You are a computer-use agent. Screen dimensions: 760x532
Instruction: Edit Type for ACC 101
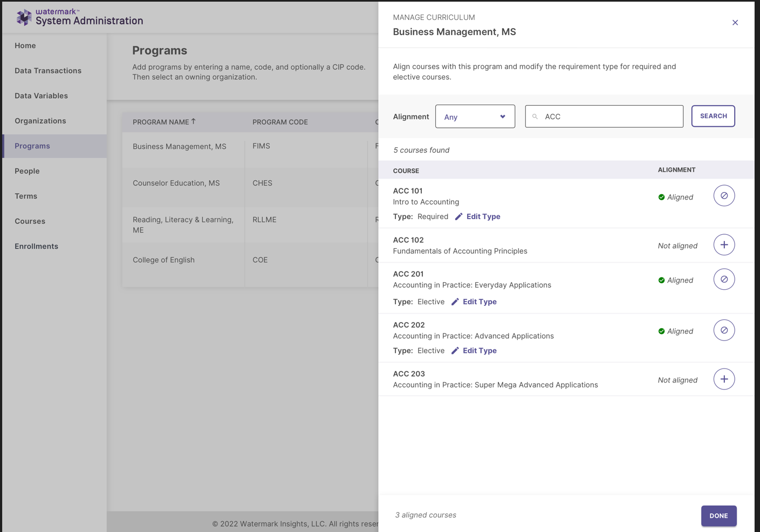483,216
